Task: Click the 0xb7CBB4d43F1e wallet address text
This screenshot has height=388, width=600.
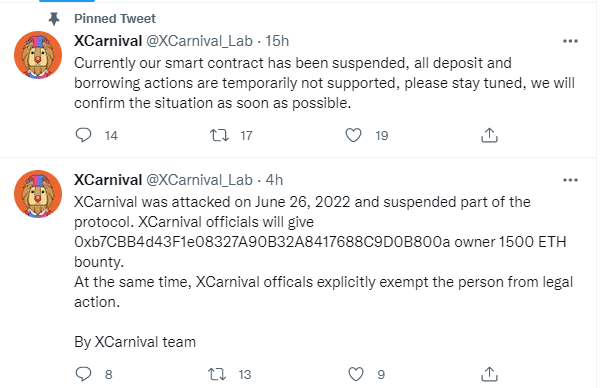Action: pyautogui.click(x=262, y=242)
